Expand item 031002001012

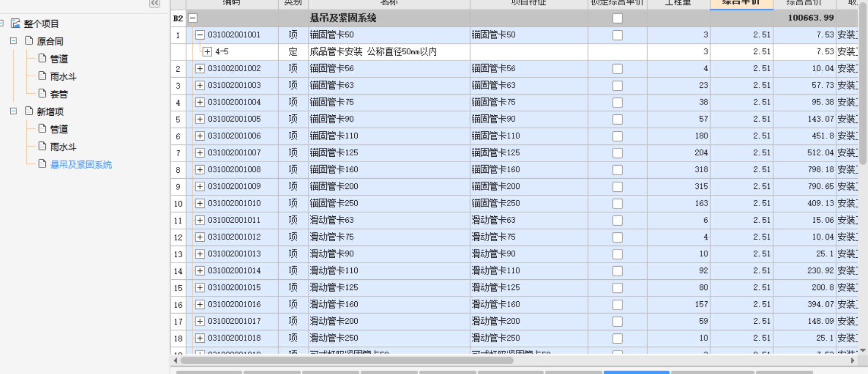tap(200, 237)
